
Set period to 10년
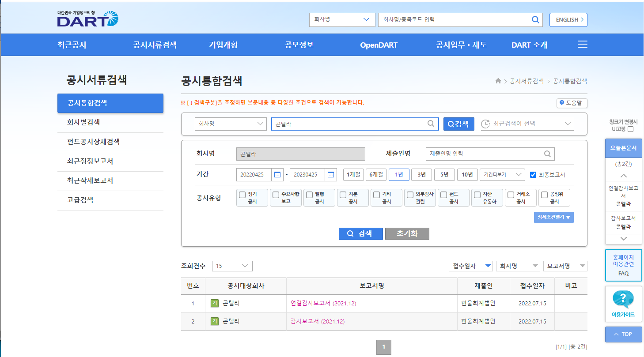tap(467, 175)
